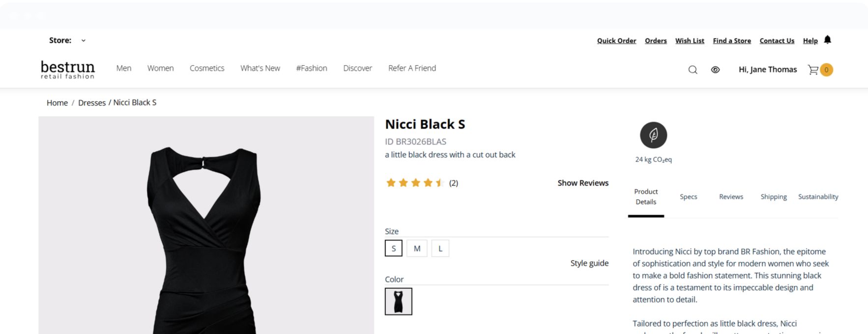Click the star rating icons
868x334 pixels.
415,183
